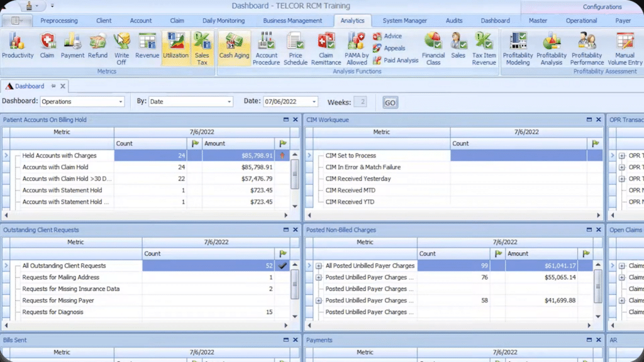Image resolution: width=644 pixels, height=362 pixels.
Task: Expand Posted Unbilled Payer Charges row with count 58
Action: coord(319,300)
